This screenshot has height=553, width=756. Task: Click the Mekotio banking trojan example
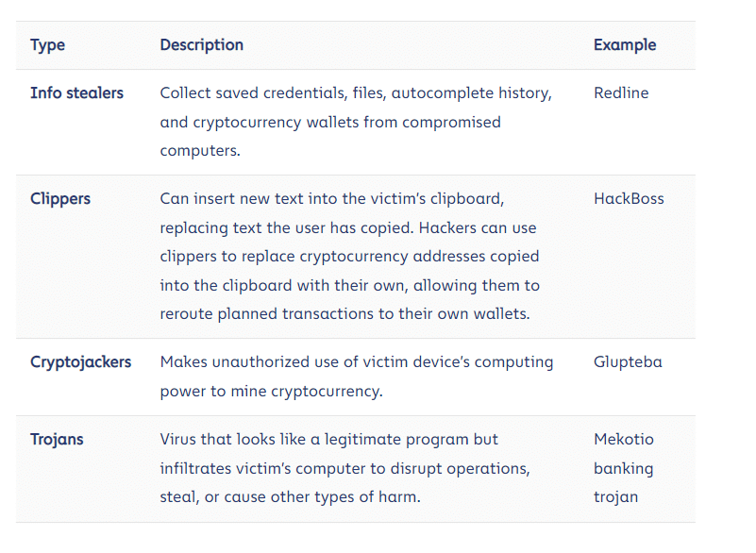pos(624,468)
